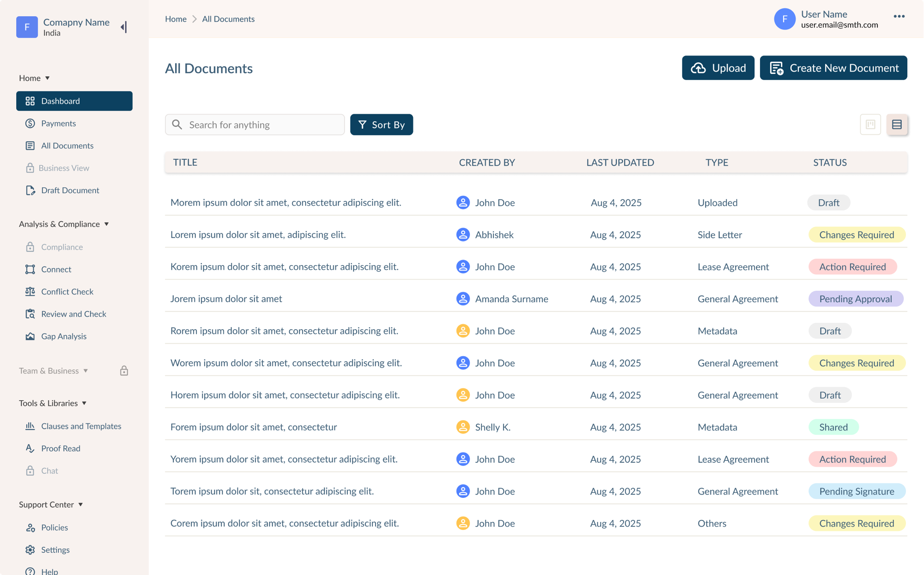924x575 pixels.
Task: Click Amanda Surname's avatar icon
Action: (x=463, y=299)
